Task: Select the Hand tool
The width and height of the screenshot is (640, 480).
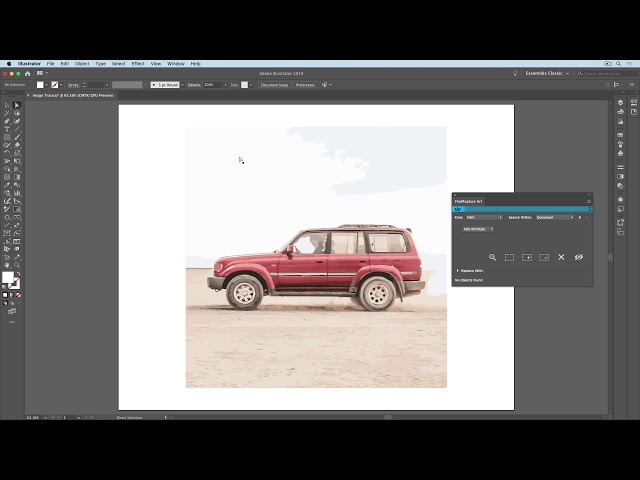Action: pyautogui.click(x=7, y=265)
